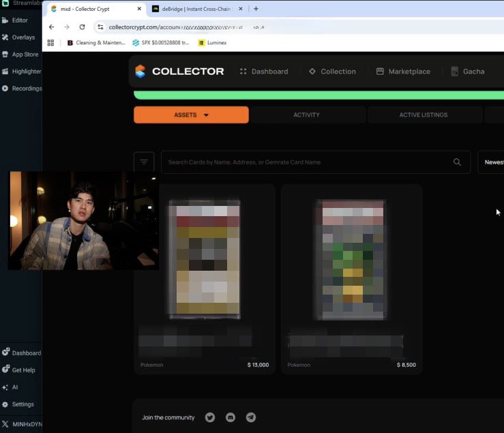Open AI section in Streamlabs sidebar
This screenshot has width=504, height=433.
(x=10, y=387)
